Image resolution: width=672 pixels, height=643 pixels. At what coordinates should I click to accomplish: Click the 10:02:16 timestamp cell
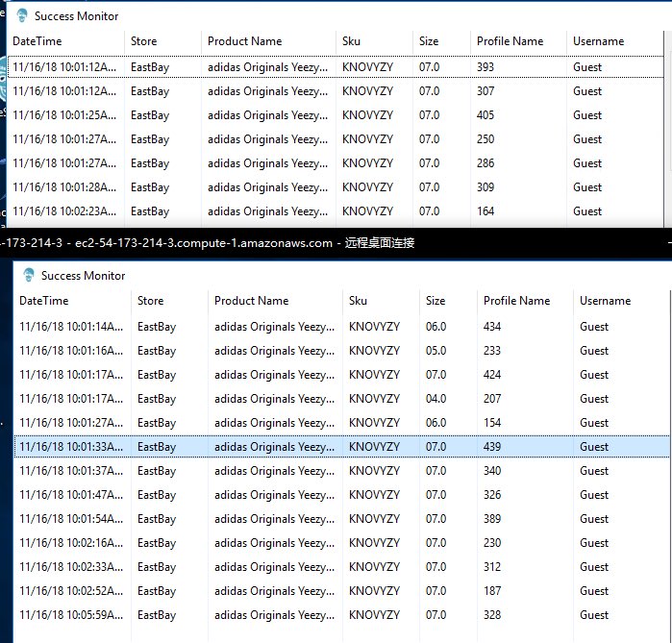[x=71, y=543]
